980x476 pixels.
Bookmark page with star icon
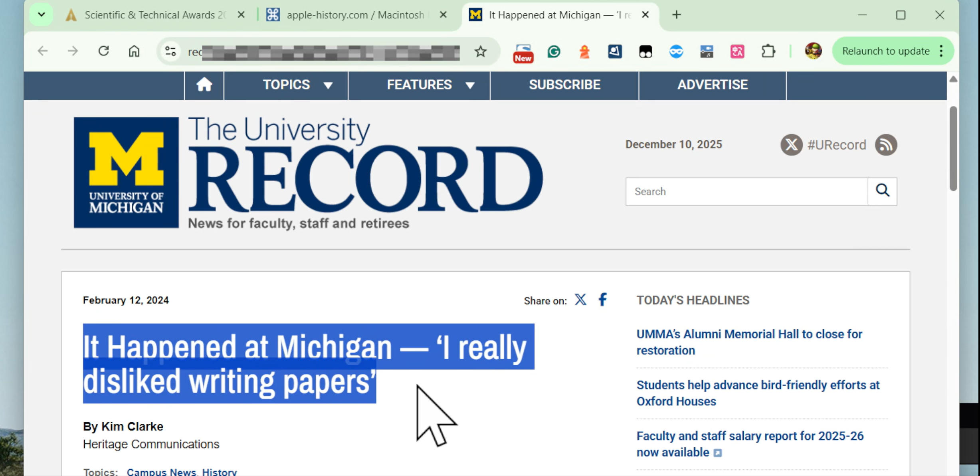481,51
